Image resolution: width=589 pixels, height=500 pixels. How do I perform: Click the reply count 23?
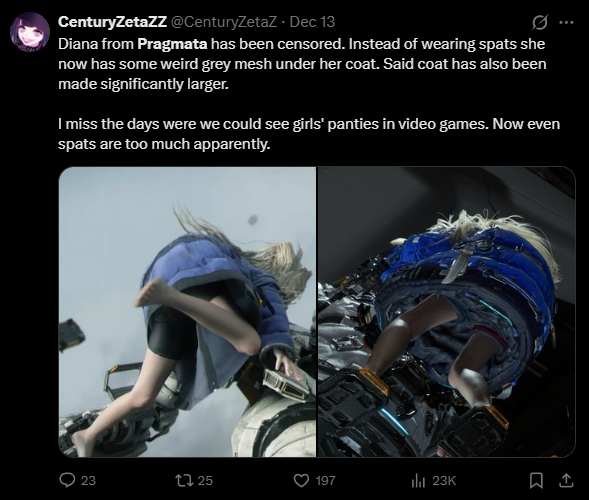pos(88,480)
